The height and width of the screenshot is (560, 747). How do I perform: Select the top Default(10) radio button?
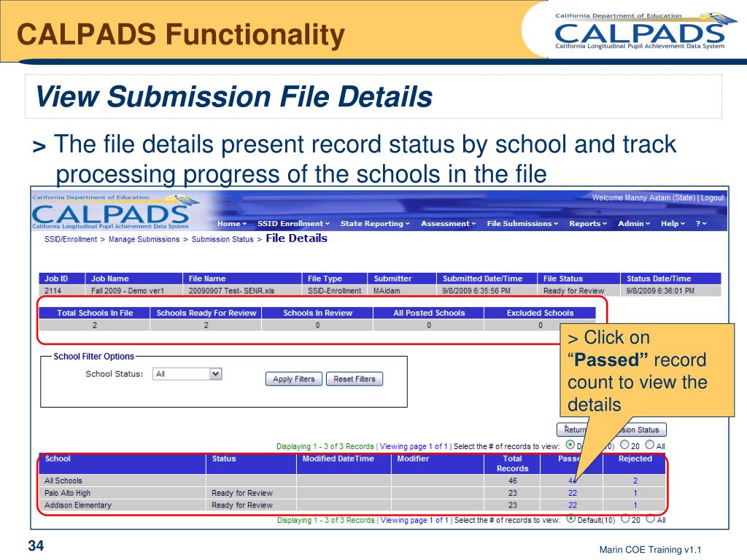(x=570, y=445)
